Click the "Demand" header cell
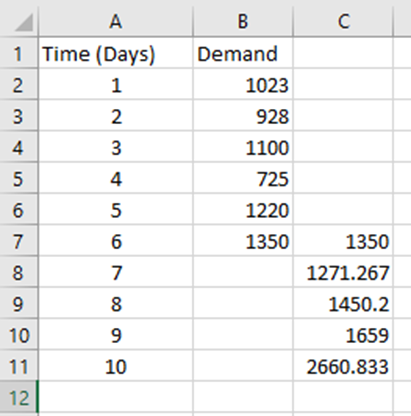The height and width of the screenshot is (416, 411). point(243,54)
